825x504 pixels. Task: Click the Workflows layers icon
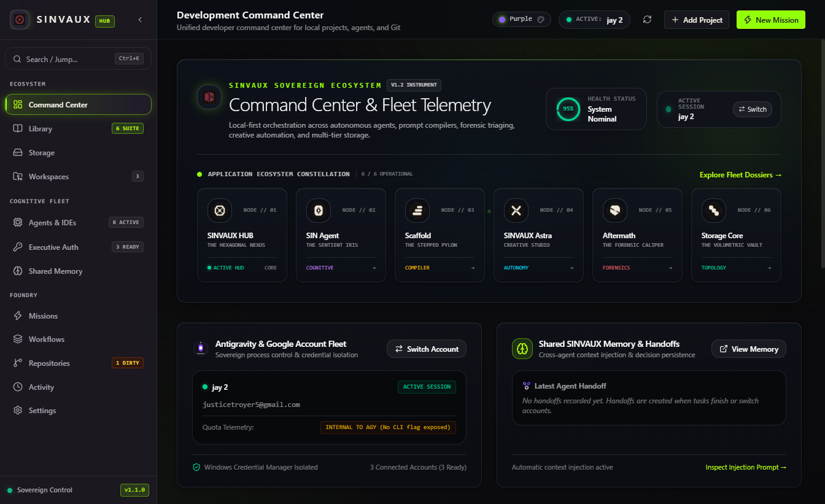(x=18, y=339)
